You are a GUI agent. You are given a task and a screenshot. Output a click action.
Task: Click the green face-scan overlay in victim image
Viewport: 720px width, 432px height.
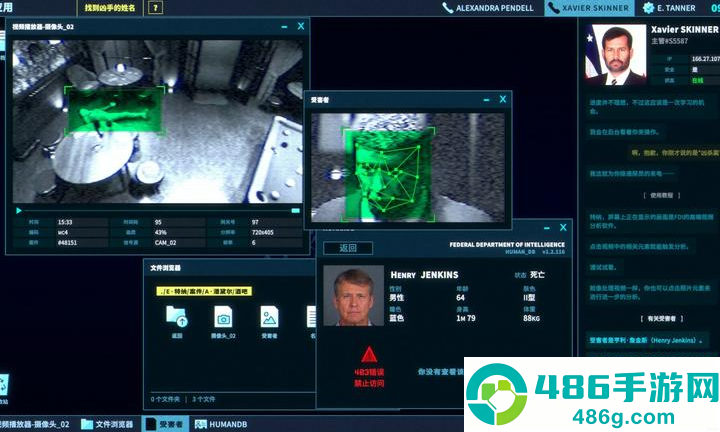[x=388, y=174]
